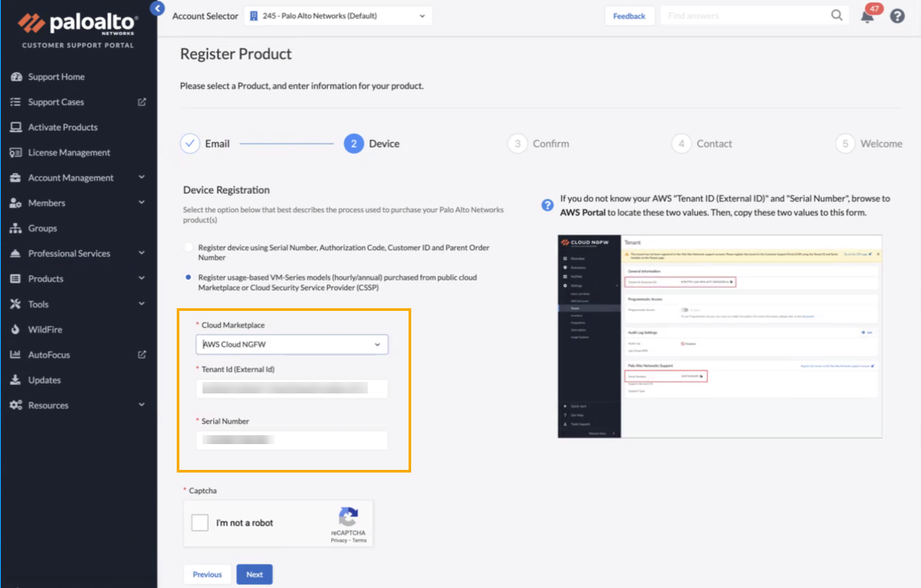
Task: Click the Account Management briefcase icon
Action: [16, 178]
